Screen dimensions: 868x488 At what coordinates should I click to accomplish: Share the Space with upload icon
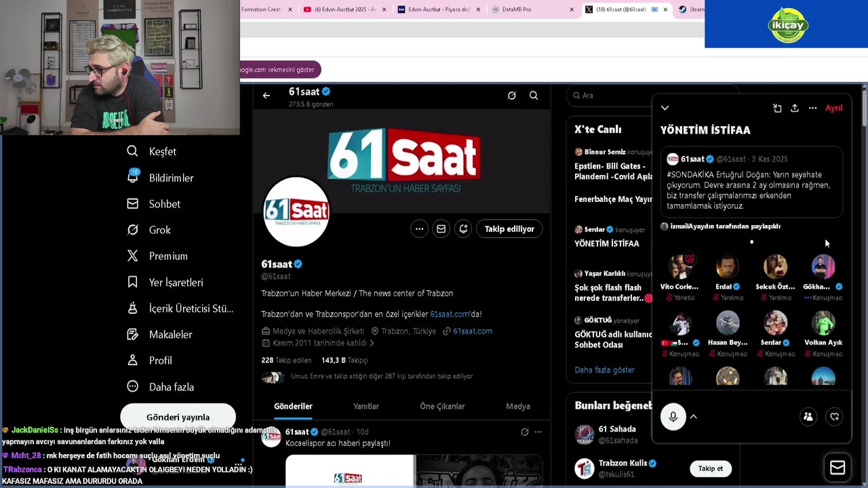click(x=795, y=108)
